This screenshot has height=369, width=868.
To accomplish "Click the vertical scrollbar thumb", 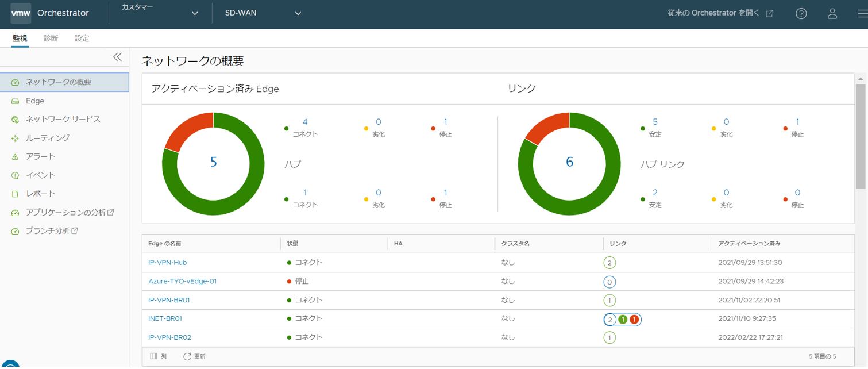I will tap(860, 136).
